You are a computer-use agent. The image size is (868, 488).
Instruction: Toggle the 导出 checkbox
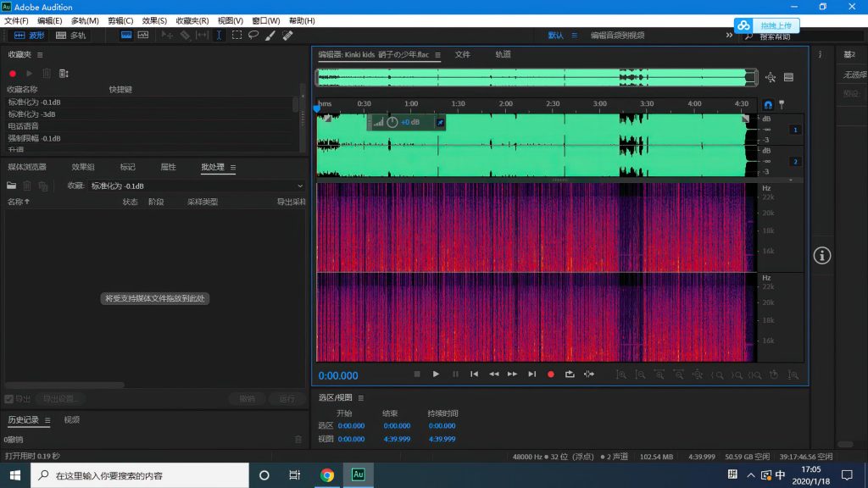[x=8, y=399]
